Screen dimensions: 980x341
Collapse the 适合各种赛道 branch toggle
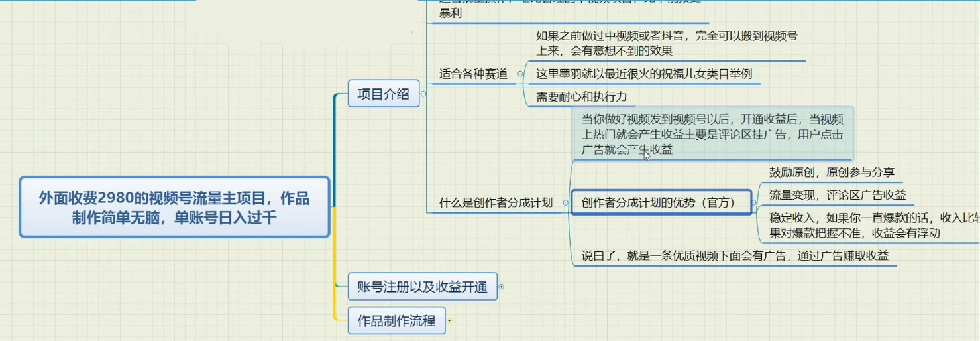click(x=521, y=74)
